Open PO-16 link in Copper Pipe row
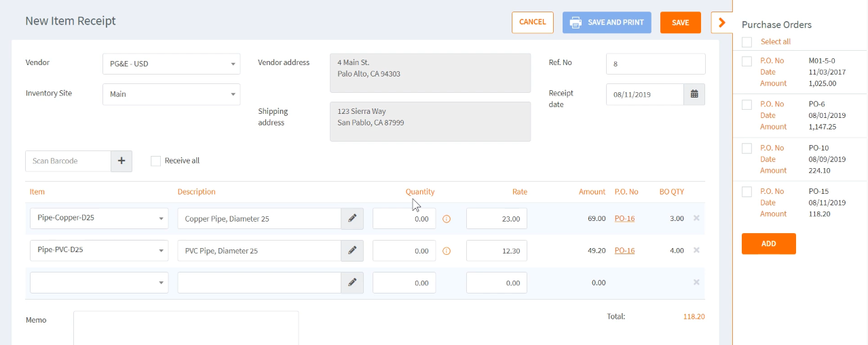 pos(624,218)
